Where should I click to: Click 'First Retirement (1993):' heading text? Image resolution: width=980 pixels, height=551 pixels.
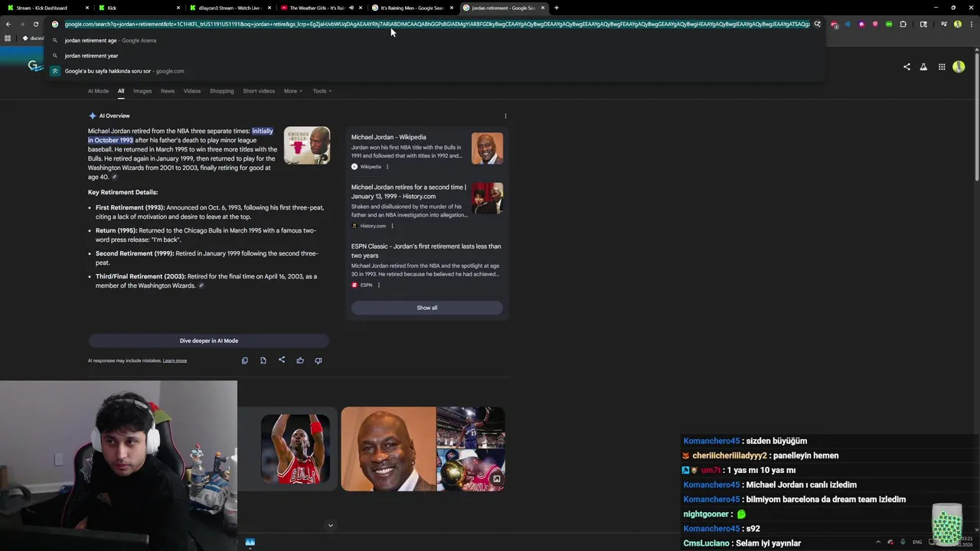click(130, 207)
